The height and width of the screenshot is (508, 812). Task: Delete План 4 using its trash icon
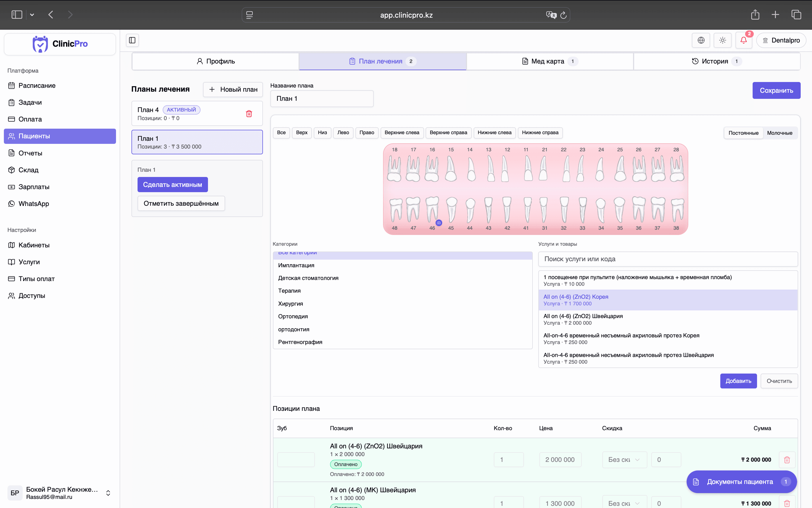pyautogui.click(x=249, y=113)
